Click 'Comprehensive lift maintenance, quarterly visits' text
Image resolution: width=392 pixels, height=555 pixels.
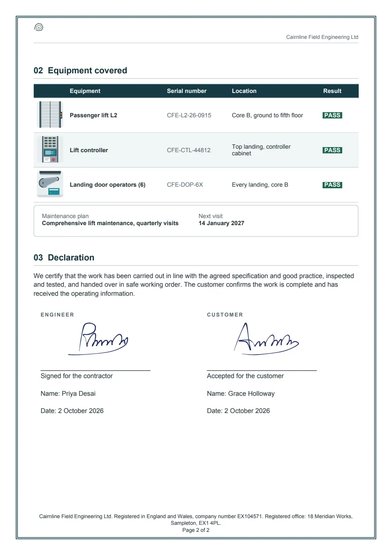point(110,223)
